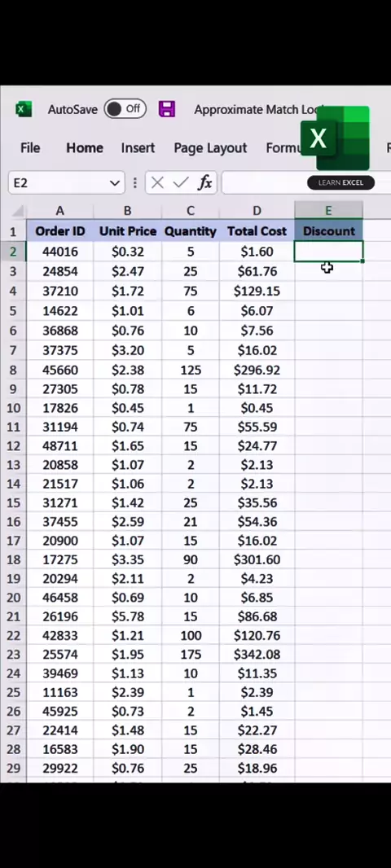
Task: Click the Insert Function fx icon
Action: [x=205, y=182]
